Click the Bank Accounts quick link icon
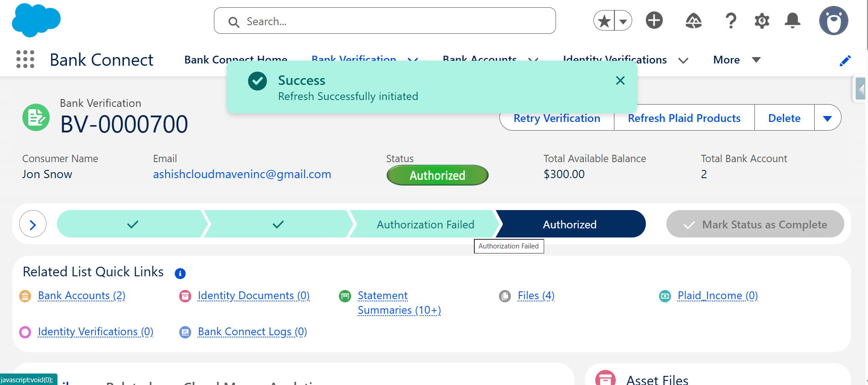The width and height of the screenshot is (868, 385). pos(25,296)
